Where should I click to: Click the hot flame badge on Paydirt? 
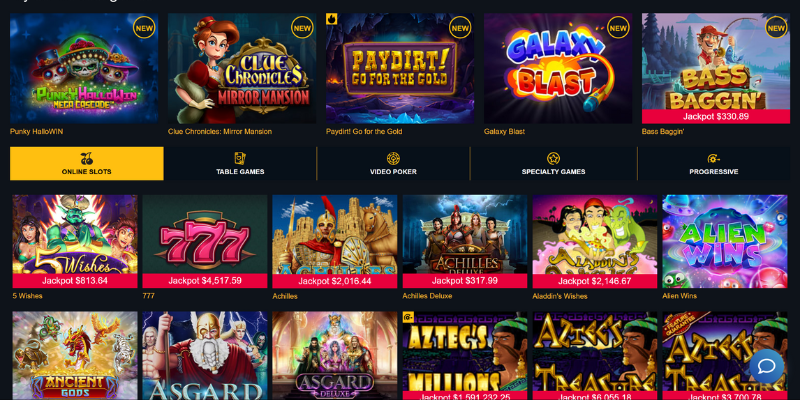(x=332, y=19)
